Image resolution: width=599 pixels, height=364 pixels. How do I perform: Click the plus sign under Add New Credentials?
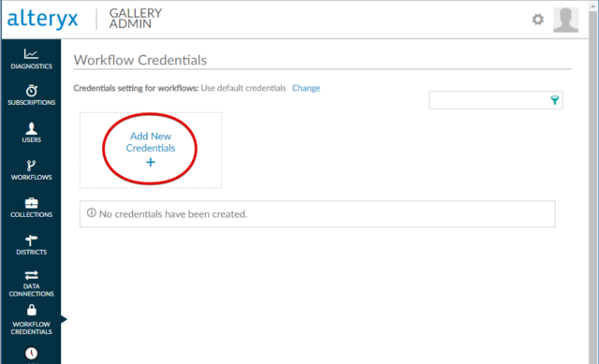pyautogui.click(x=151, y=162)
